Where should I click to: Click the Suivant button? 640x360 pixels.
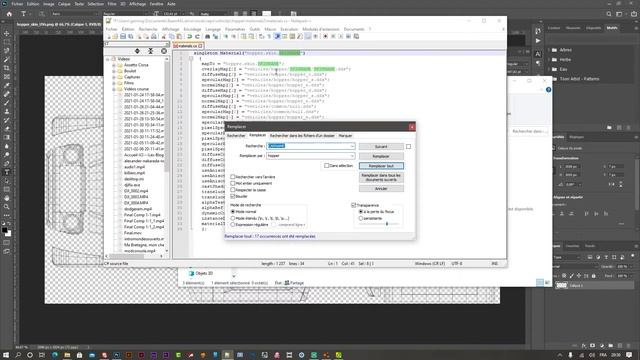click(x=381, y=147)
